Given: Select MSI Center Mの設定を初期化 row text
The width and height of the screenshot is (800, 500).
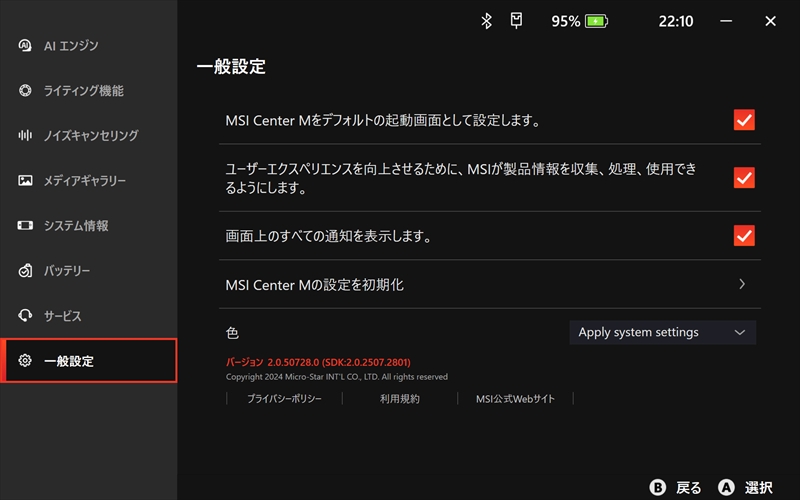Looking at the screenshot, I should (314, 284).
